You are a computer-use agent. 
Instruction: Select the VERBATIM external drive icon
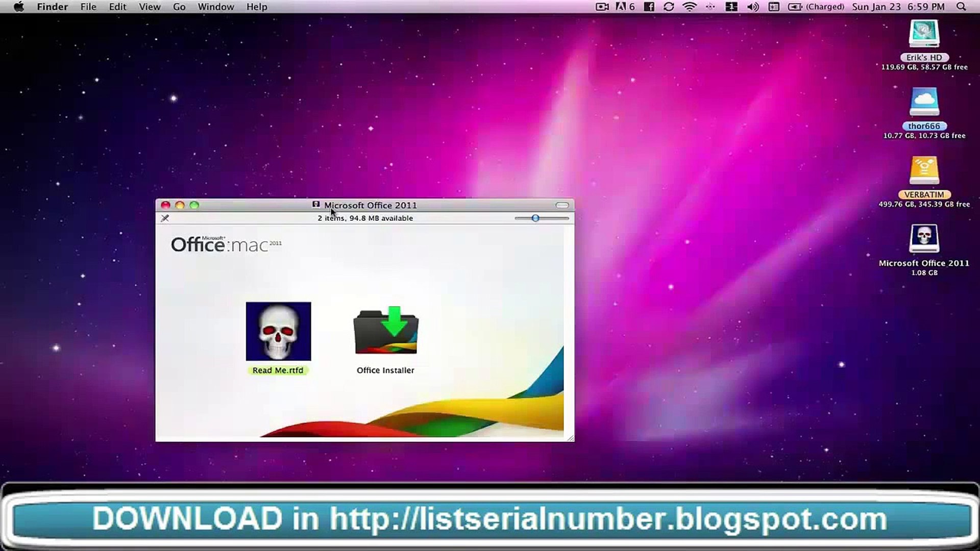click(x=924, y=170)
